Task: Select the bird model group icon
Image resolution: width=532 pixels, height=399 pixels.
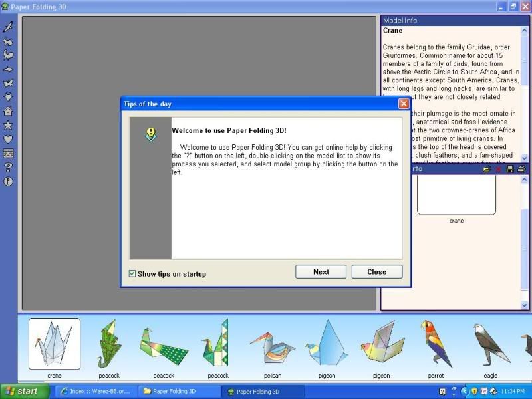Action: (8, 27)
